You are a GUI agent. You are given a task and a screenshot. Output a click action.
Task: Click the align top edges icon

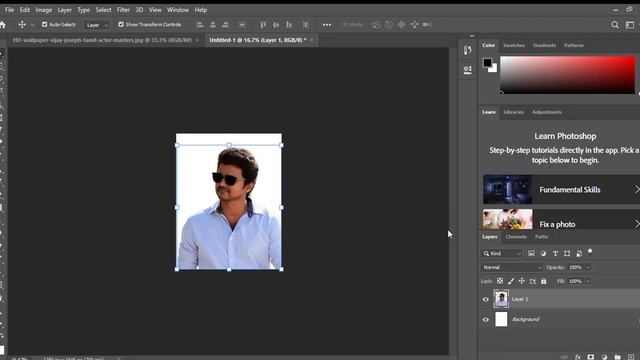[x=263, y=25]
